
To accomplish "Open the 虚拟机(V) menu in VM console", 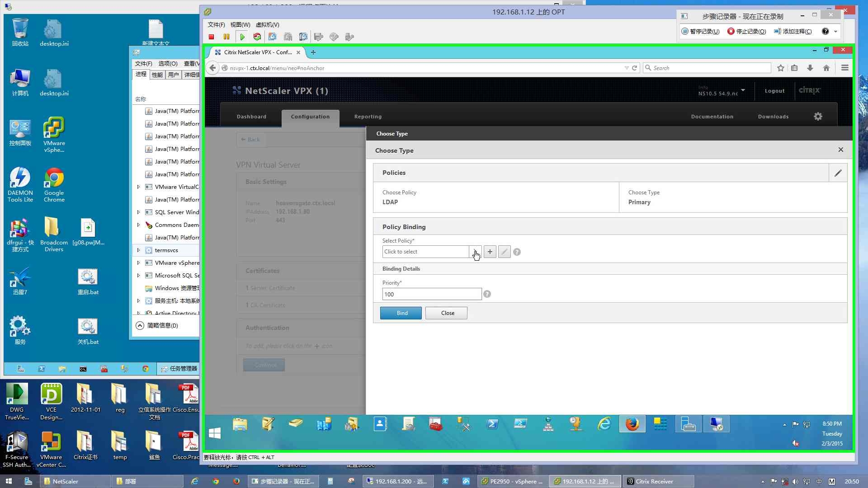I will (267, 24).
